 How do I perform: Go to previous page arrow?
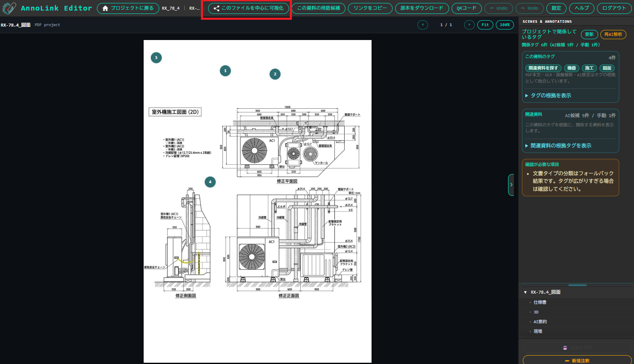423,25
